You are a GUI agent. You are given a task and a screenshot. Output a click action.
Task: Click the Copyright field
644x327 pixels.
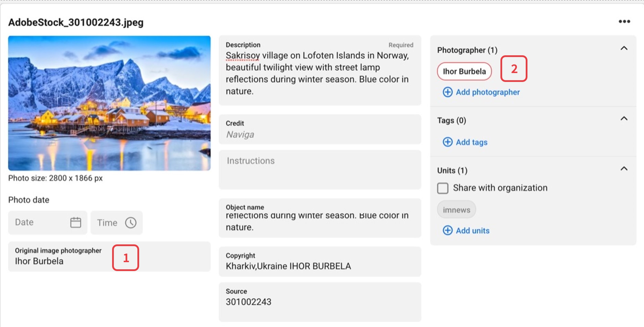[x=320, y=266]
